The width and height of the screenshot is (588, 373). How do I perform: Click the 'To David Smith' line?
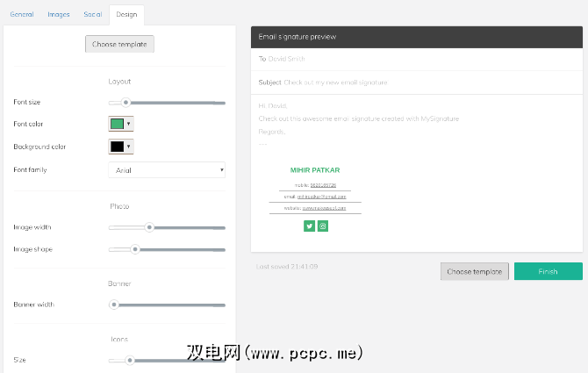coord(282,59)
